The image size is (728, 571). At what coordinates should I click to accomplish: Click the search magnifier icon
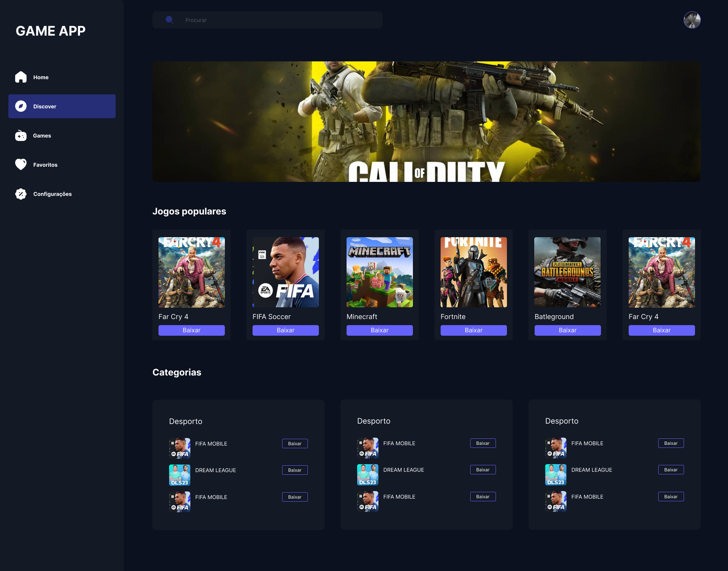169,20
